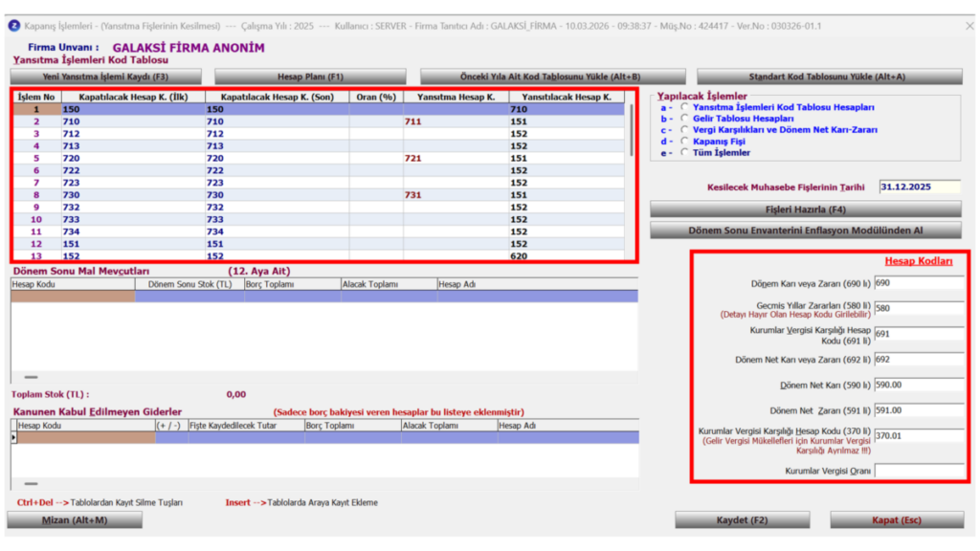The width and height of the screenshot is (980, 551).
Task: Select row 2 cell with yansıtma code 711
Action: [x=457, y=121]
